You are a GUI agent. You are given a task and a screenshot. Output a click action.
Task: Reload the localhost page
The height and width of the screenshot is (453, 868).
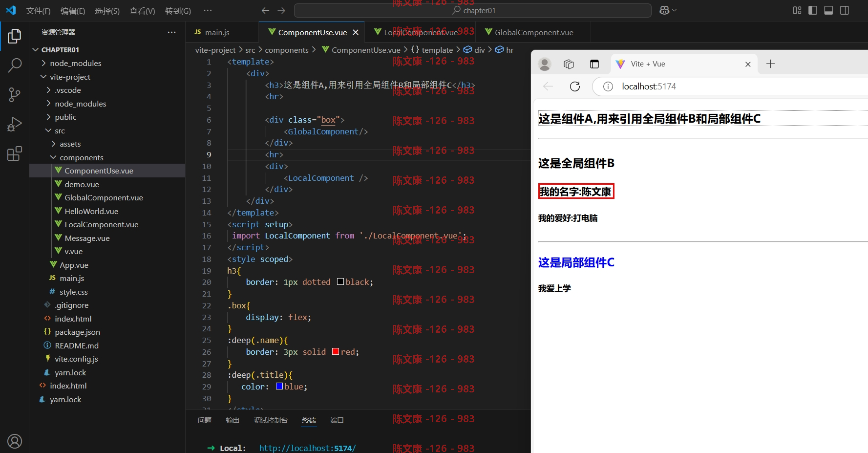[575, 86]
